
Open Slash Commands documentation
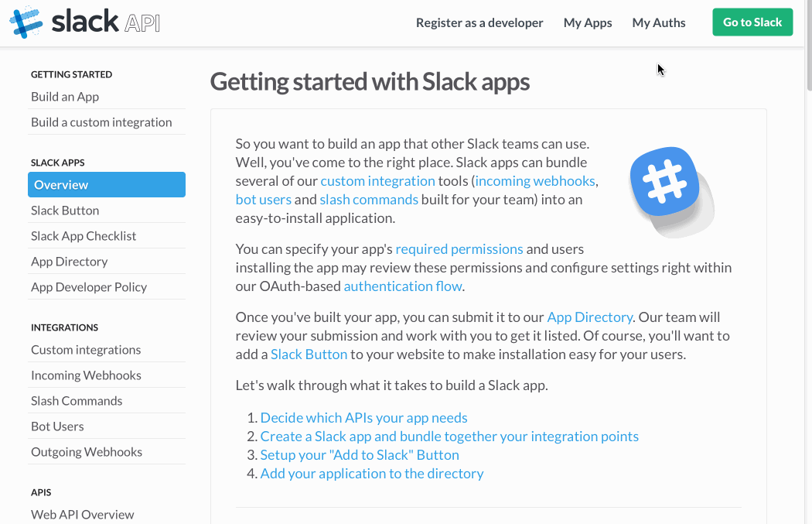click(77, 400)
